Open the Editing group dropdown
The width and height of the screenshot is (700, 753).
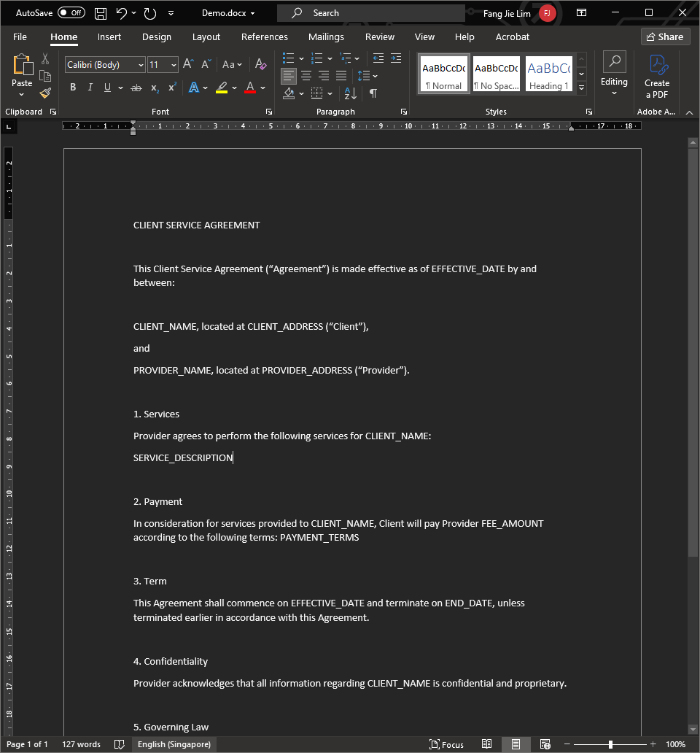pos(614,74)
